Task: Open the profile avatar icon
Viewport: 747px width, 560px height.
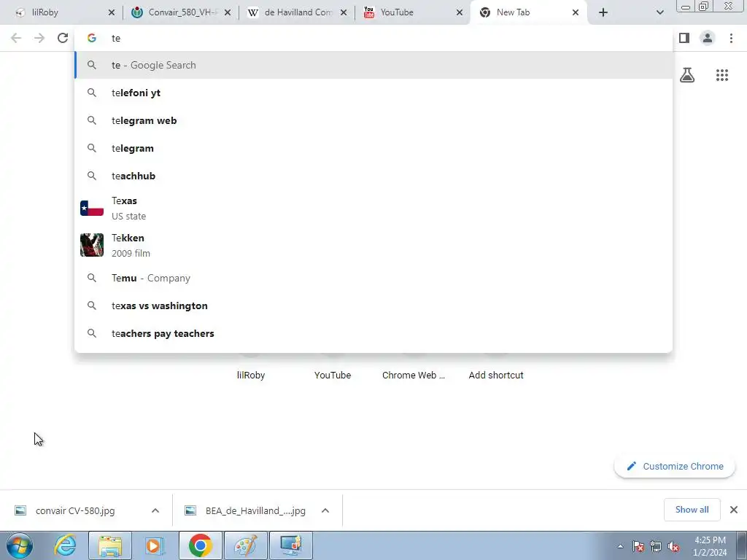Action: [x=708, y=38]
